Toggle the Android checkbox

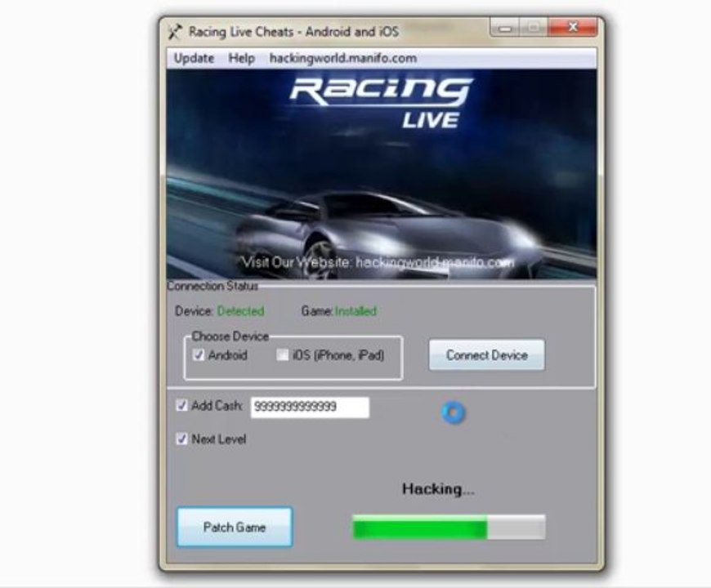point(199,354)
